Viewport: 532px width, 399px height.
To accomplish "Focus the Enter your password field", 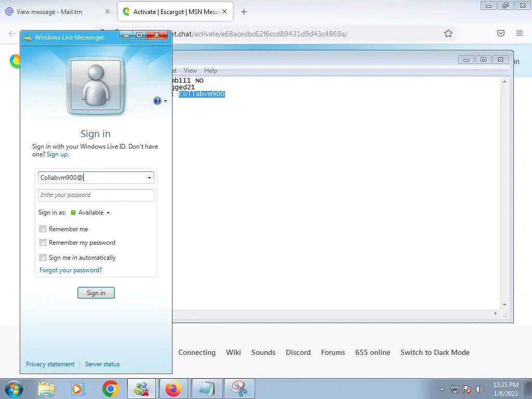I will 96,195.
